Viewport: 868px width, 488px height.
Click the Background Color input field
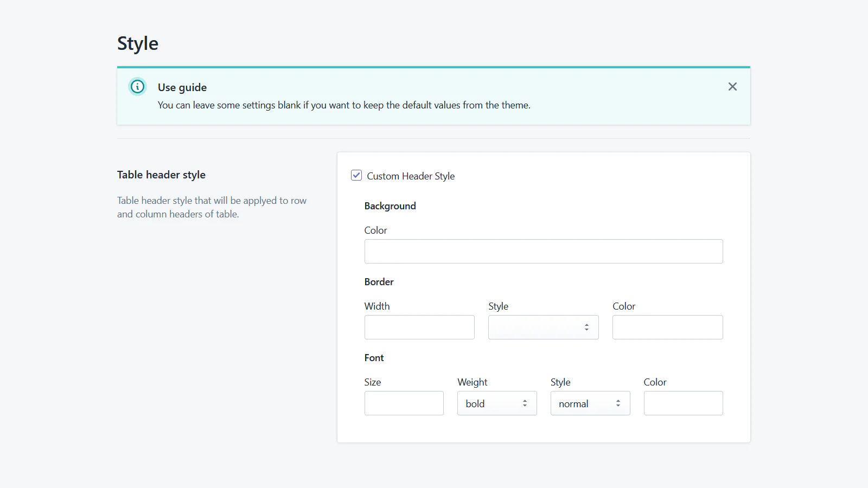coord(543,251)
